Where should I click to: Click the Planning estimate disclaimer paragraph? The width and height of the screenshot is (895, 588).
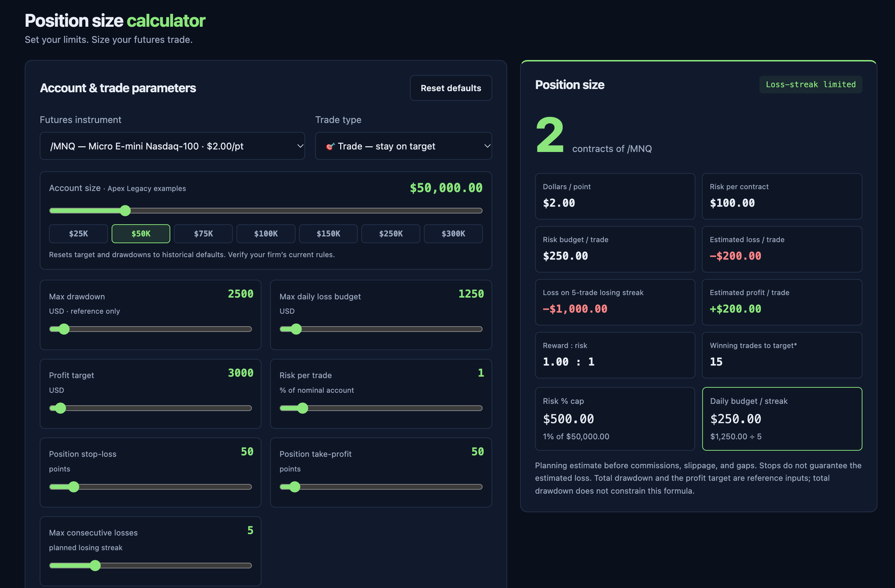(x=698, y=478)
